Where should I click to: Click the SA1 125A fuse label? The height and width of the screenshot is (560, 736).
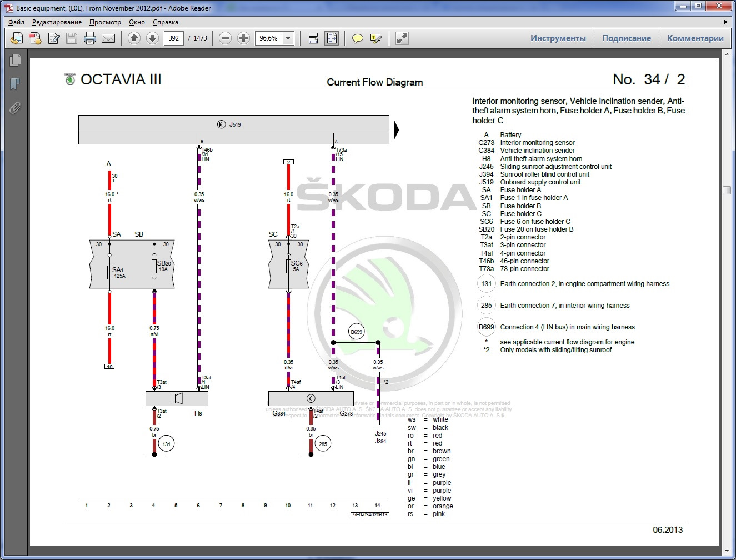tap(118, 272)
